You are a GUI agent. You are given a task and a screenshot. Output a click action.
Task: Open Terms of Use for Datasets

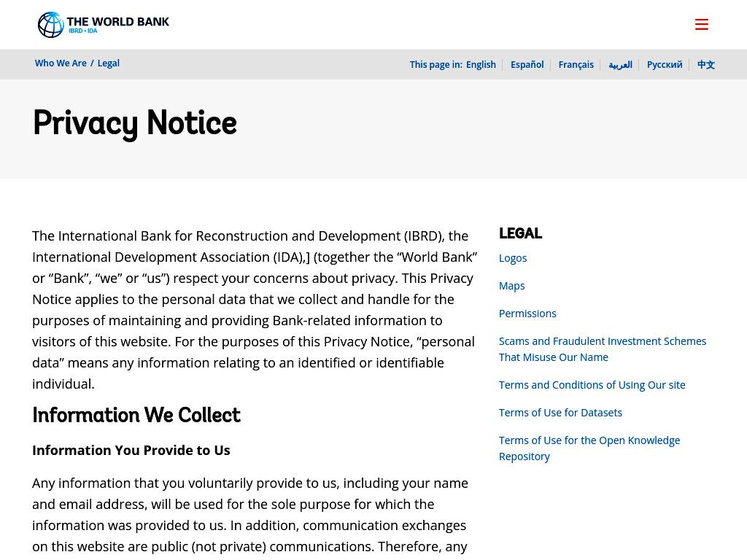tap(560, 413)
